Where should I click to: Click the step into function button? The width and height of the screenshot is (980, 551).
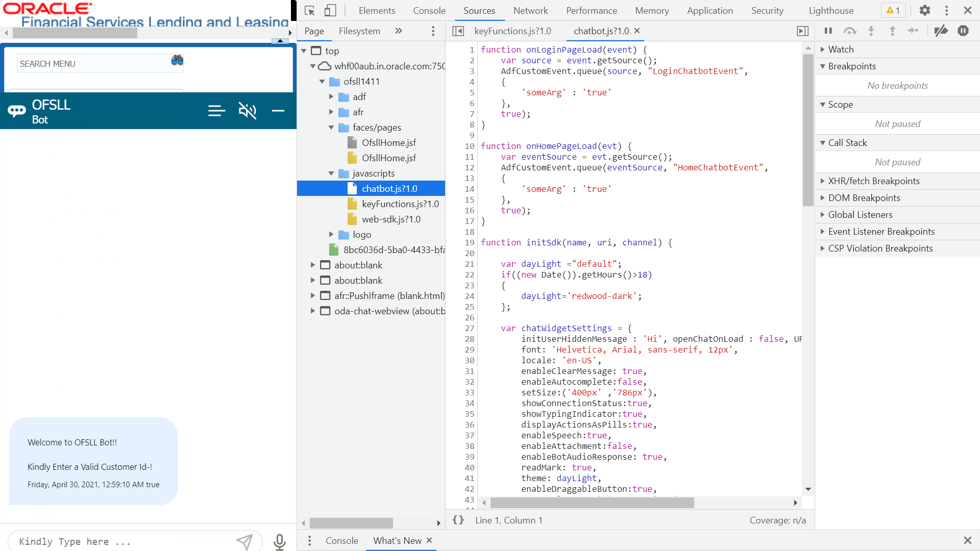(871, 31)
